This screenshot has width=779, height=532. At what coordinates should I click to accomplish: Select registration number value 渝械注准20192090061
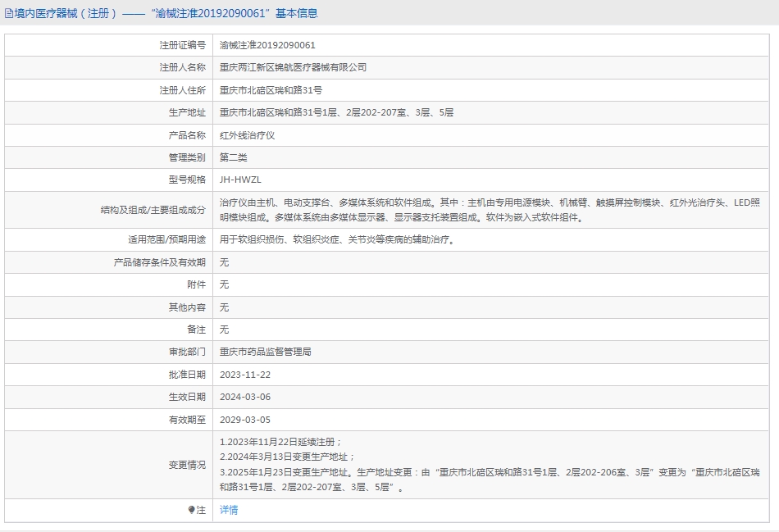point(267,45)
